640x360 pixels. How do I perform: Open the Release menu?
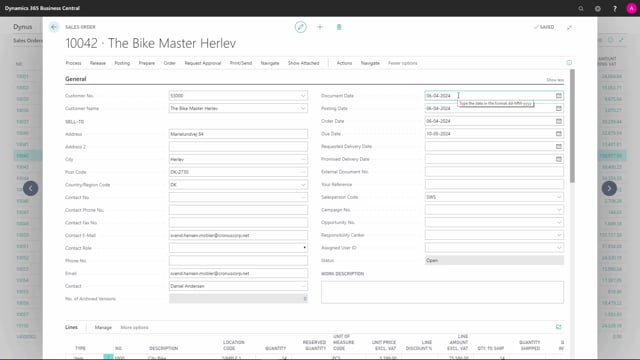(x=98, y=63)
